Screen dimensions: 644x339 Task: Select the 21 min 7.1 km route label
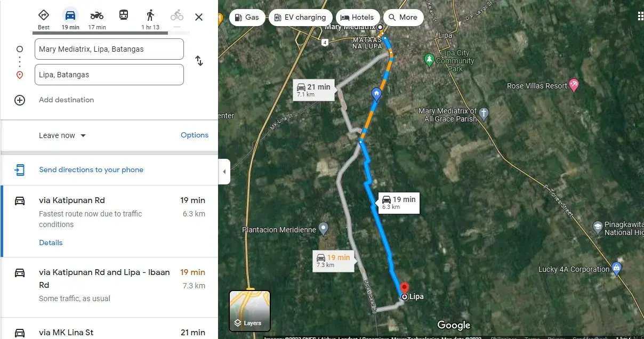point(313,90)
